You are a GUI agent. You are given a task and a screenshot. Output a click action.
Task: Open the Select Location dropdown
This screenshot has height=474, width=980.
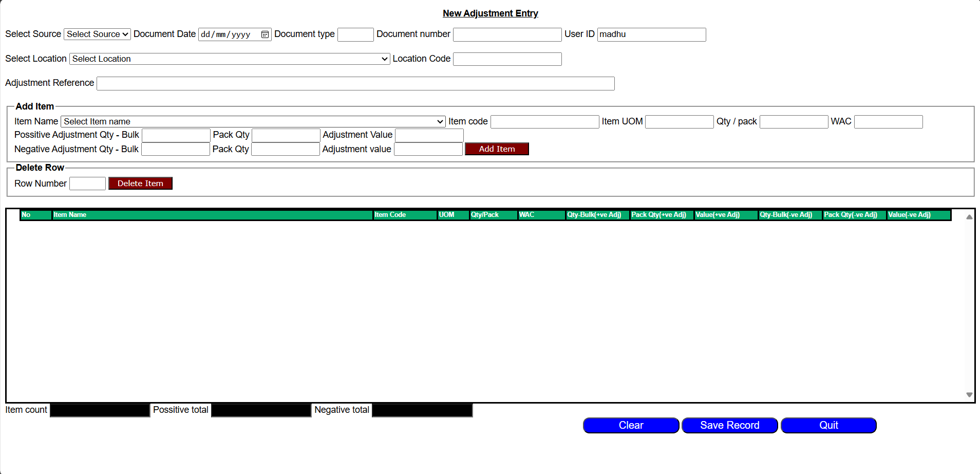tap(230, 59)
